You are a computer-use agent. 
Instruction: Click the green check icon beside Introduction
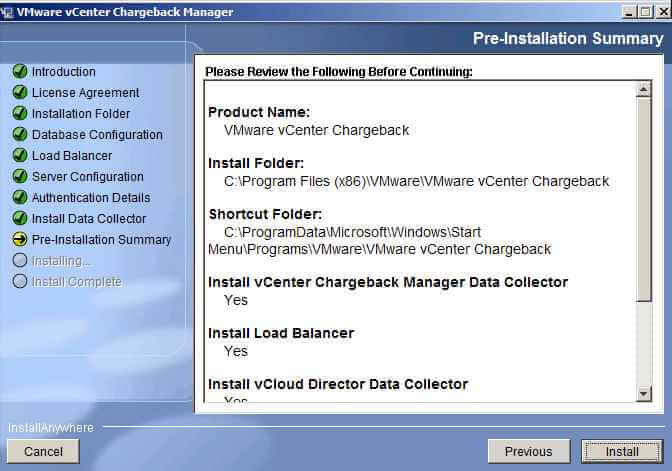tap(20, 72)
